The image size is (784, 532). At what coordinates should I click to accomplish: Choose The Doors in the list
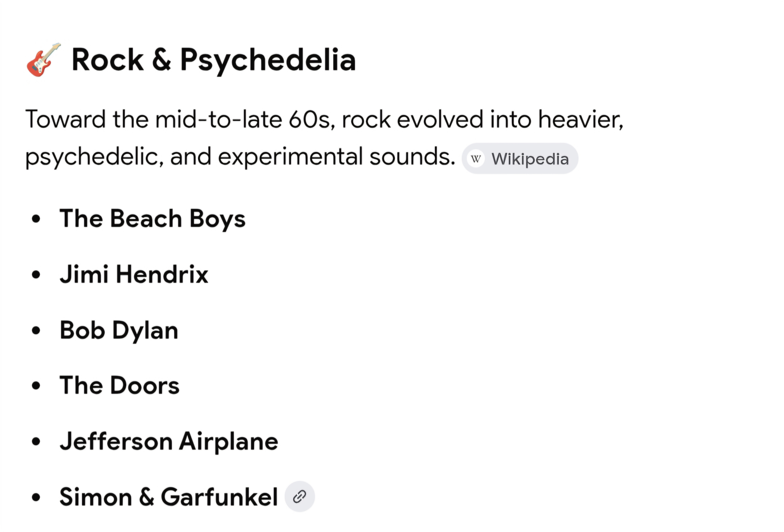[x=119, y=386]
